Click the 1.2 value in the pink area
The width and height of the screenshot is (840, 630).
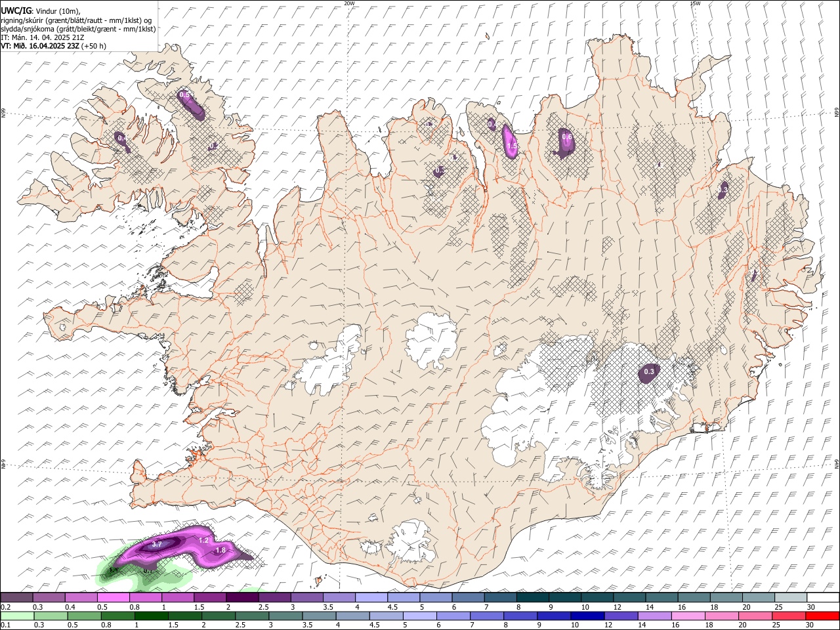pyautogui.click(x=203, y=541)
